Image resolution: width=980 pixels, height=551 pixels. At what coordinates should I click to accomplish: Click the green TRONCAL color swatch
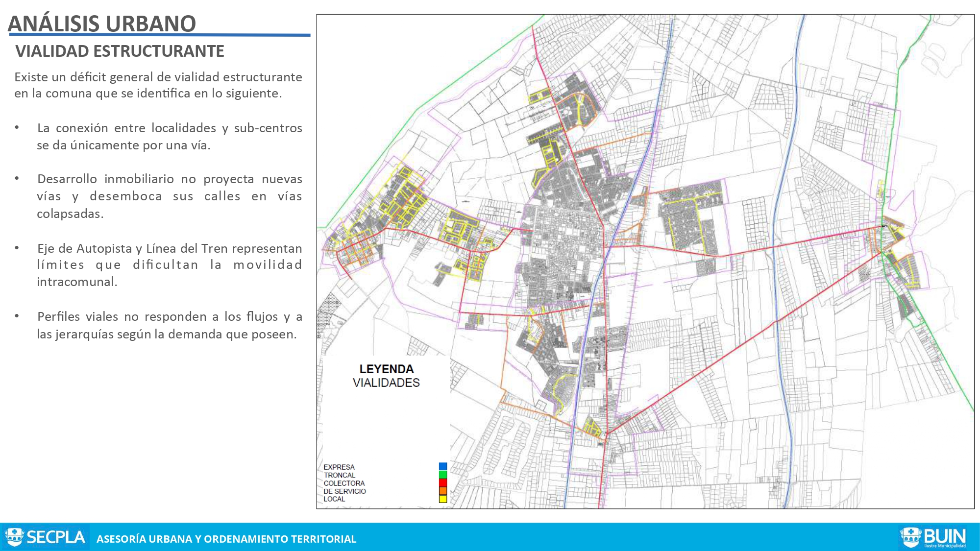(x=443, y=475)
